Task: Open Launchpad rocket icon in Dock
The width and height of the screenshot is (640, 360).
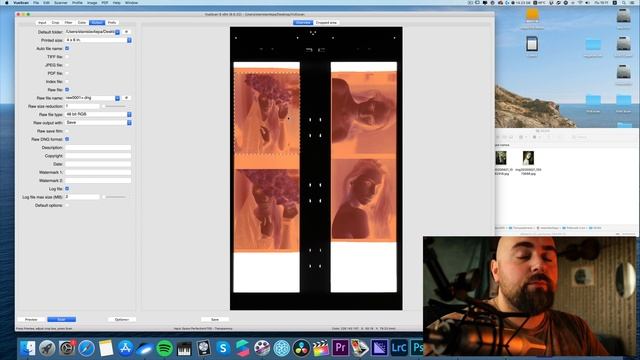Action: [x=47, y=348]
